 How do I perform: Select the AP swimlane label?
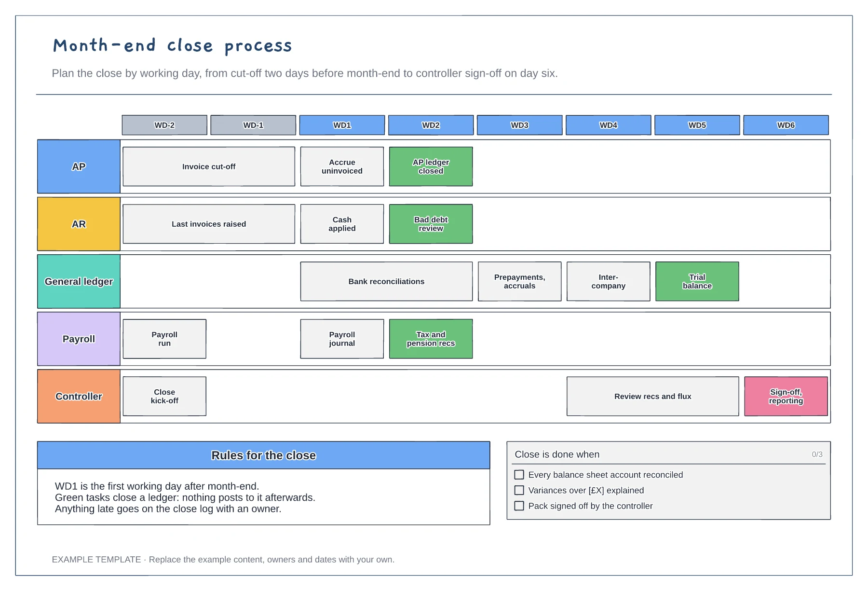79,166
